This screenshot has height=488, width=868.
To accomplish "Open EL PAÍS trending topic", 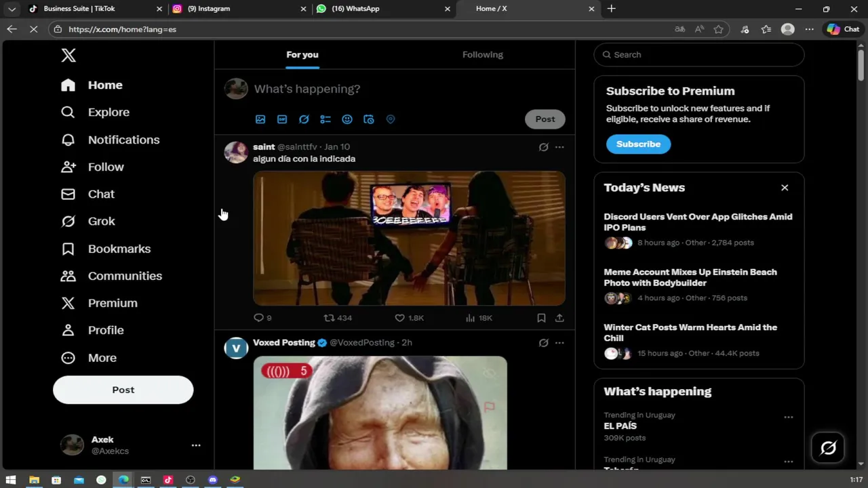I will pos(620,426).
